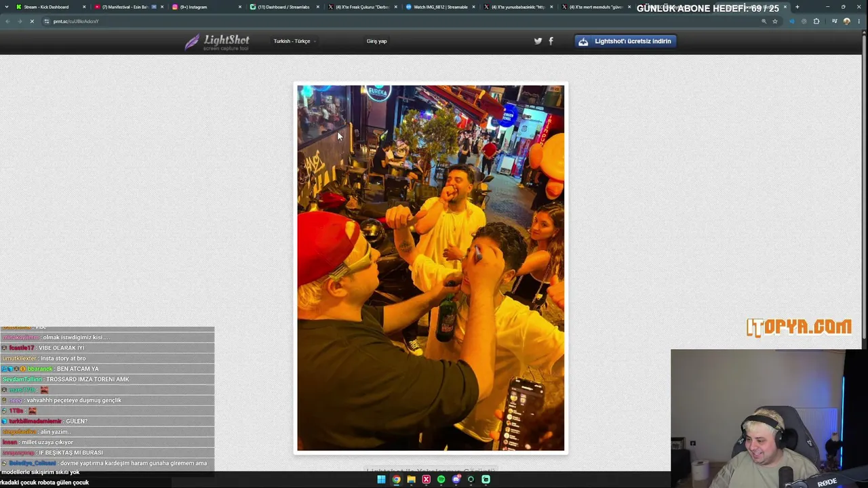868x488 pixels.
Task: Close the Instagram tab
Action: click(239, 7)
